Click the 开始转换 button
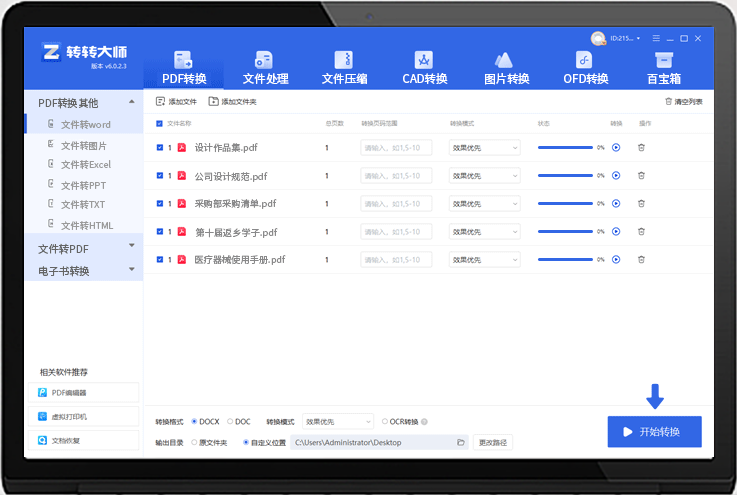Image resolution: width=737 pixels, height=495 pixels. point(654,432)
